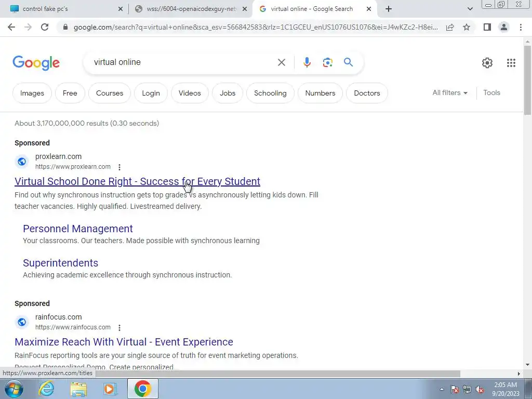Open the Chrome profile avatar
Image resolution: width=532 pixels, height=399 pixels.
click(504, 27)
